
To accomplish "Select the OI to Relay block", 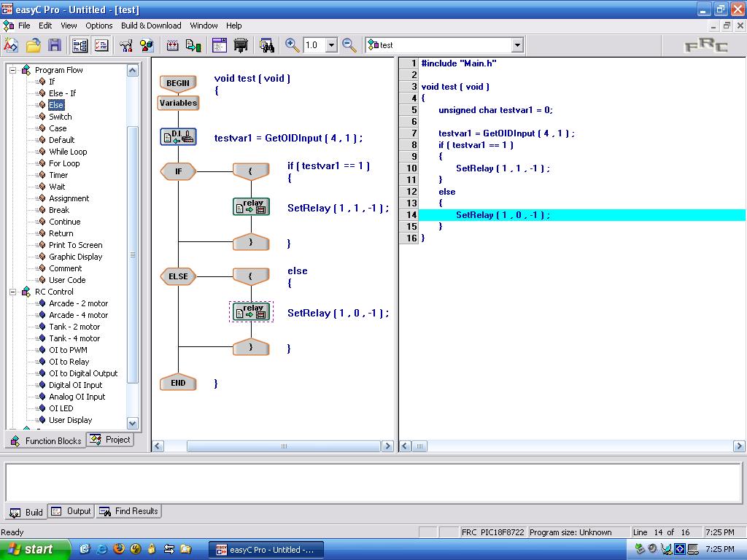I will click(x=69, y=362).
